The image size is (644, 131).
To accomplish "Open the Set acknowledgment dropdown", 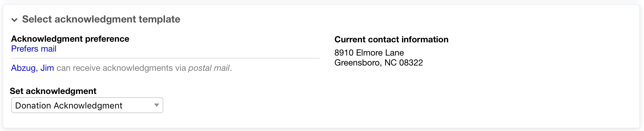I will pyautogui.click(x=87, y=105).
